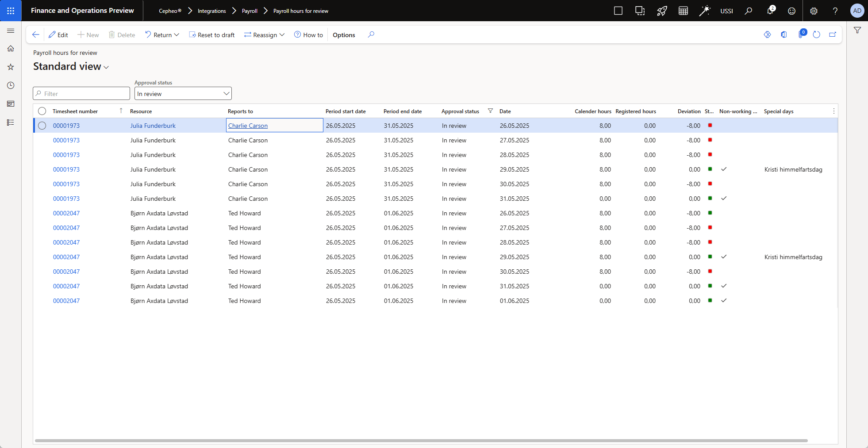Click the horizontal scrollbar at grid bottom
This screenshot has height=448, width=868.
tap(420, 440)
